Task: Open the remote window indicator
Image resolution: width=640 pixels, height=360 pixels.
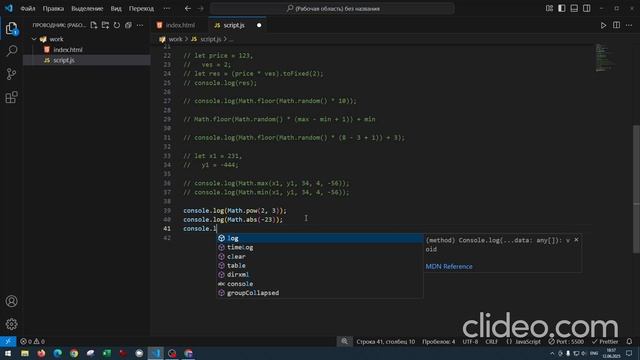Action: tap(8, 341)
